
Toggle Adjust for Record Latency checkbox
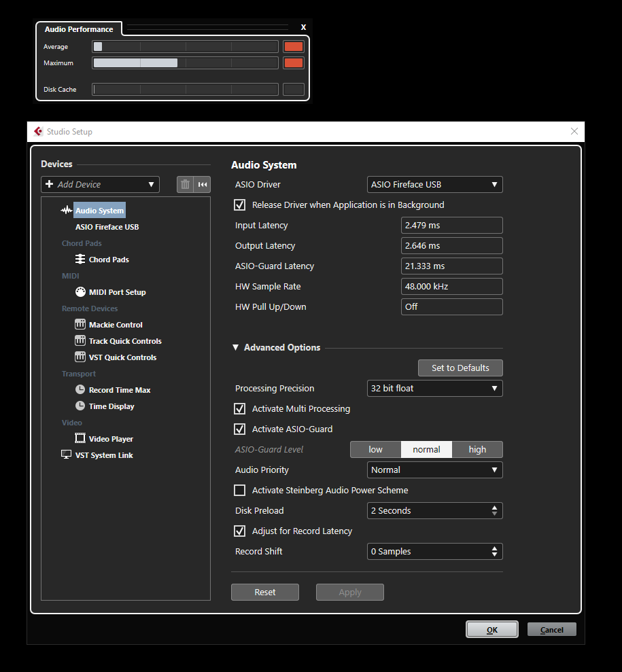pyautogui.click(x=240, y=531)
